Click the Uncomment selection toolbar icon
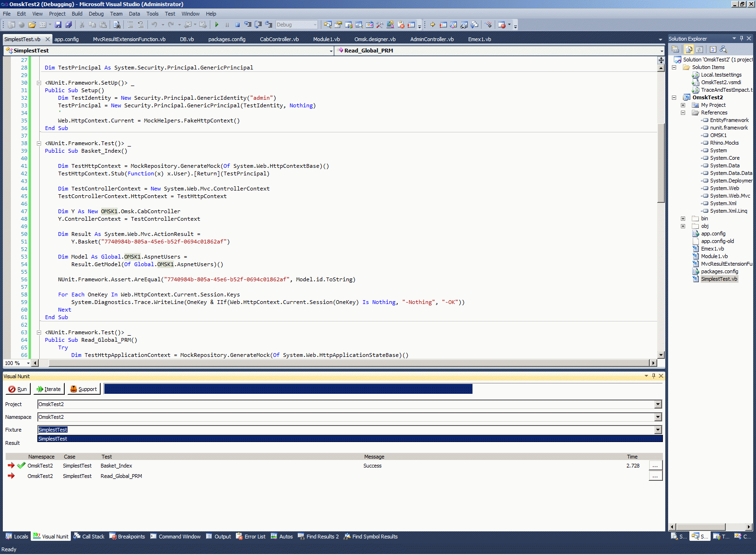 tap(141, 25)
